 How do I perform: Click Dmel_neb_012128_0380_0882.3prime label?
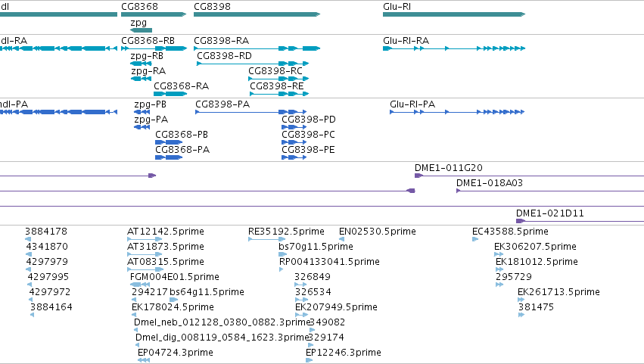tap(222, 322)
